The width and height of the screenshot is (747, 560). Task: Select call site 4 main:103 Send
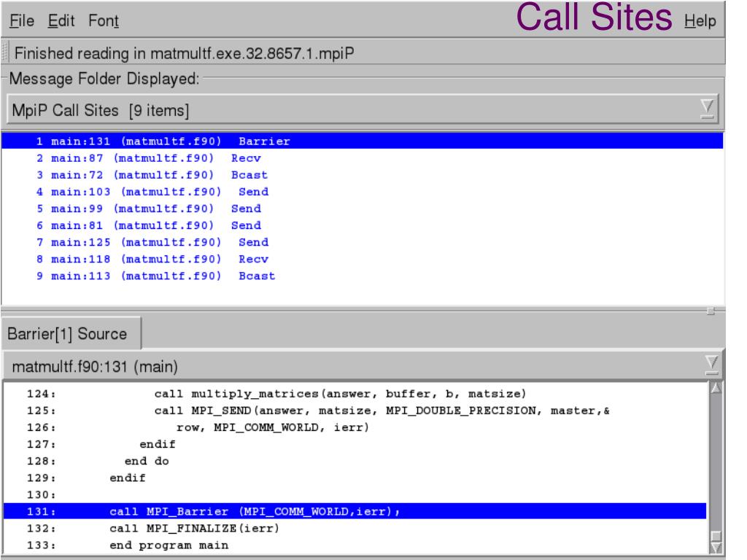[152, 192]
